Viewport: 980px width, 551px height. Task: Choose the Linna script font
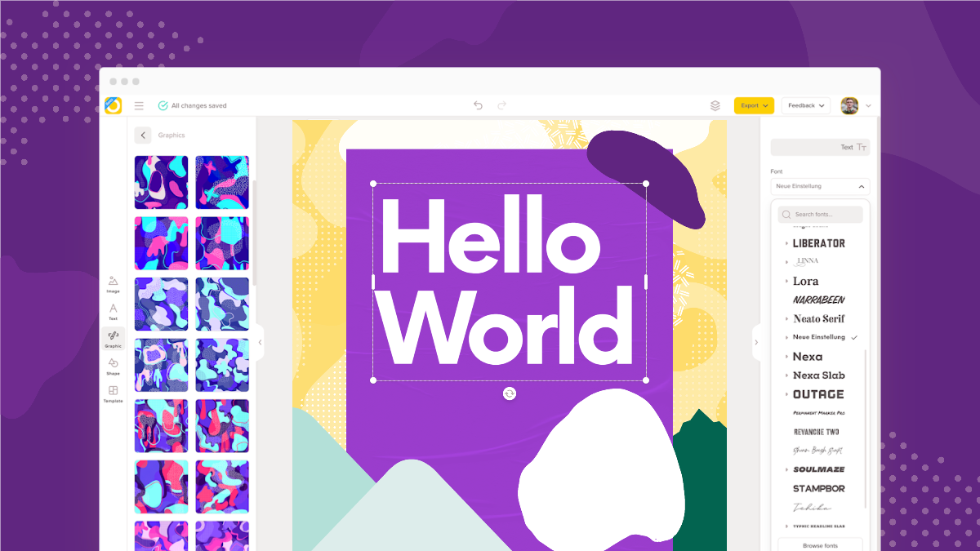[807, 261]
